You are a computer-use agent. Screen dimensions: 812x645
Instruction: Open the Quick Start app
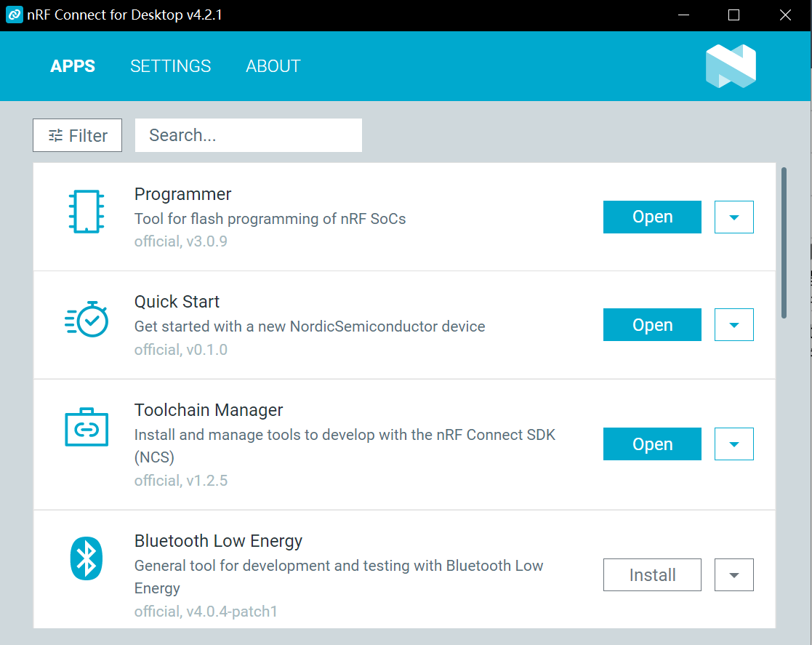coord(652,325)
